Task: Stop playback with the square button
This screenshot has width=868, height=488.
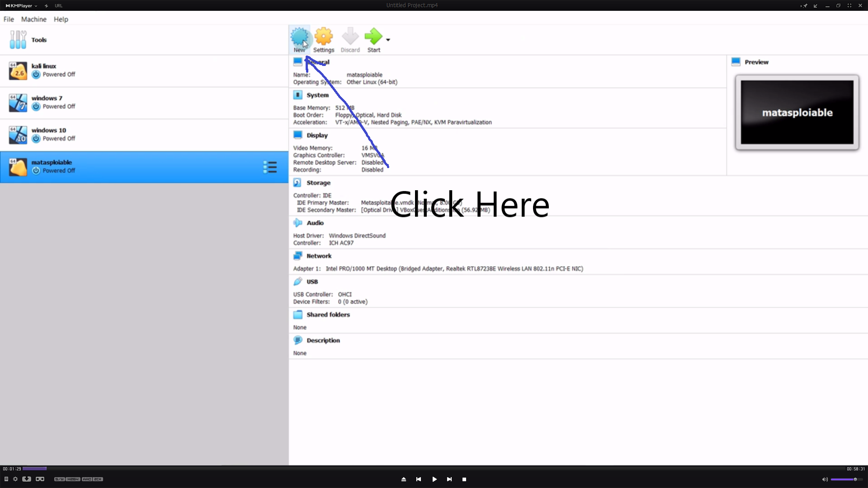Action: tap(464, 479)
